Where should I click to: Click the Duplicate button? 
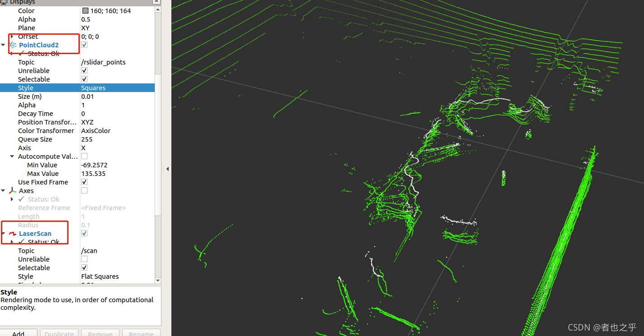59,333
